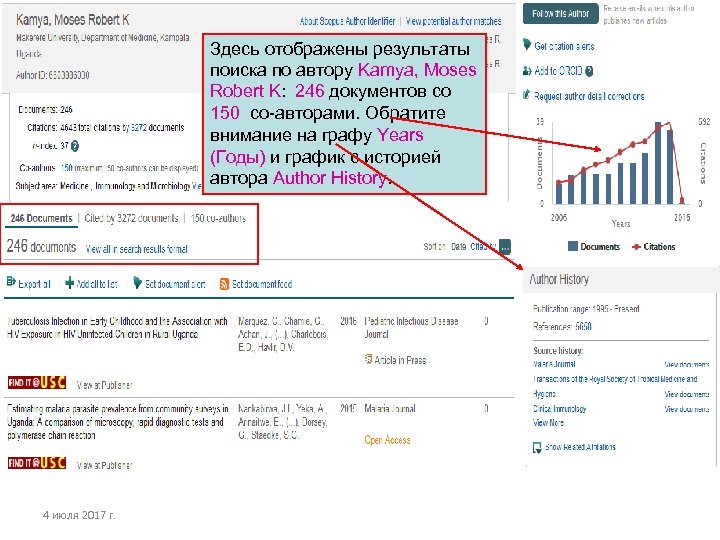The image size is (720, 540).
Task: Click the Export all icon
Action: pyautogui.click(x=11, y=283)
